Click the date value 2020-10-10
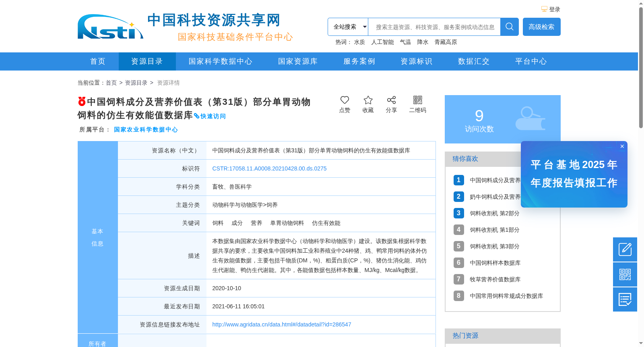 coord(227,288)
